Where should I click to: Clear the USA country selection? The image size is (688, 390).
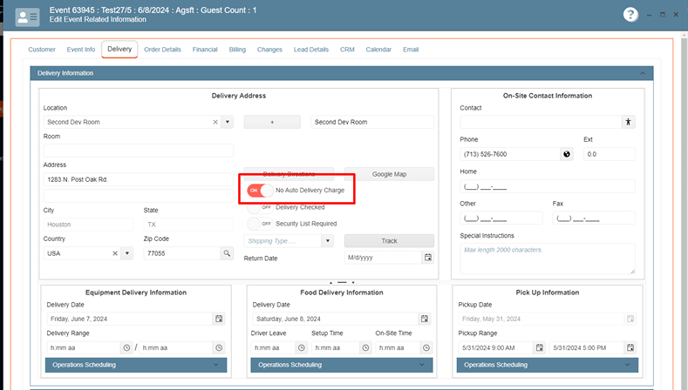click(115, 253)
